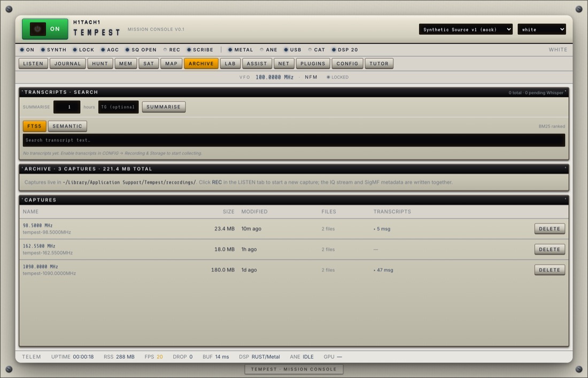588x378 pixels.
Task: Click the SYNTH status indicator
Action: 53,50
